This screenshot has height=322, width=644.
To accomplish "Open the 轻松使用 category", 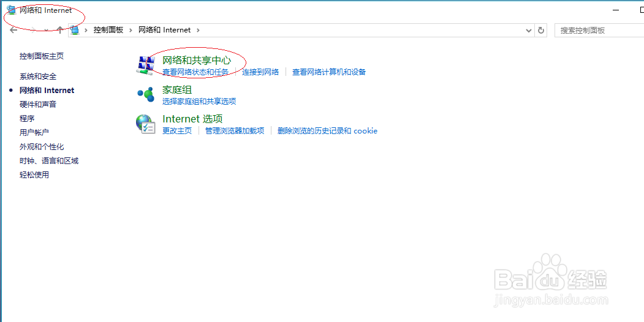I will 34,174.
